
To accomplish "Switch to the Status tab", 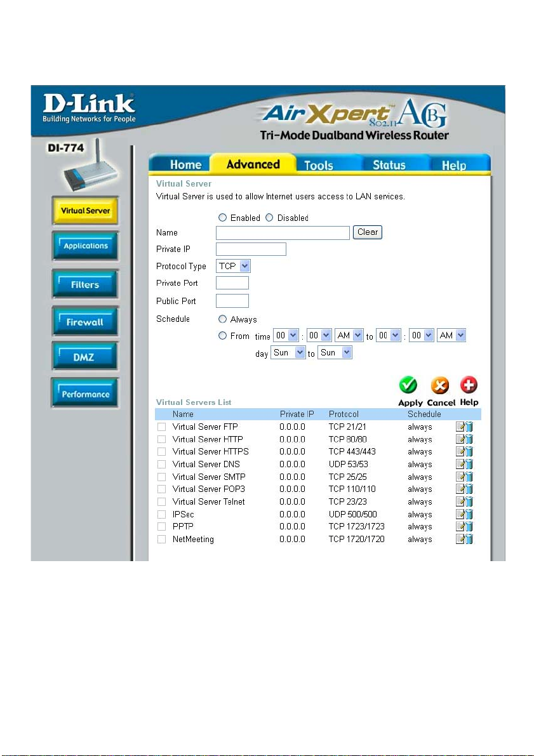I will coord(389,165).
